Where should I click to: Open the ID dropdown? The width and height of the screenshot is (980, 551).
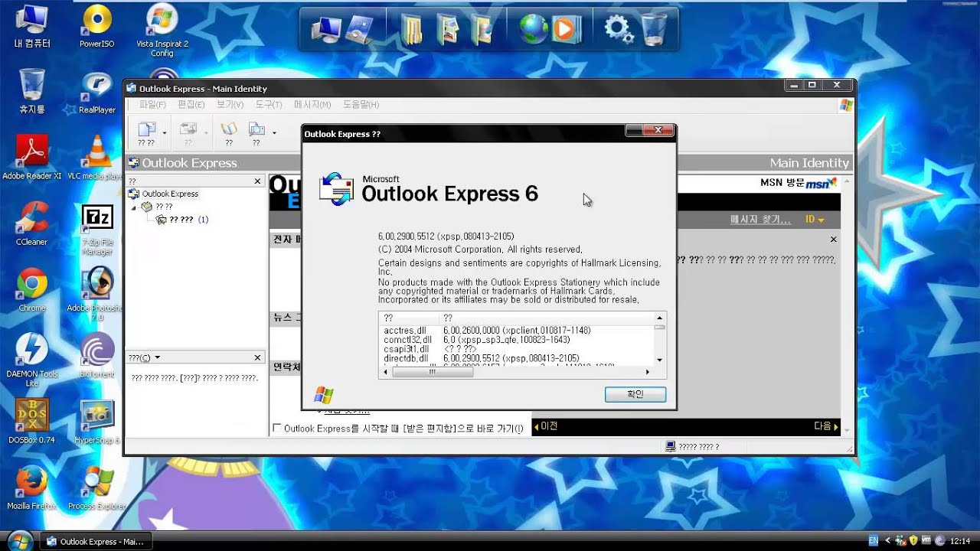[815, 220]
